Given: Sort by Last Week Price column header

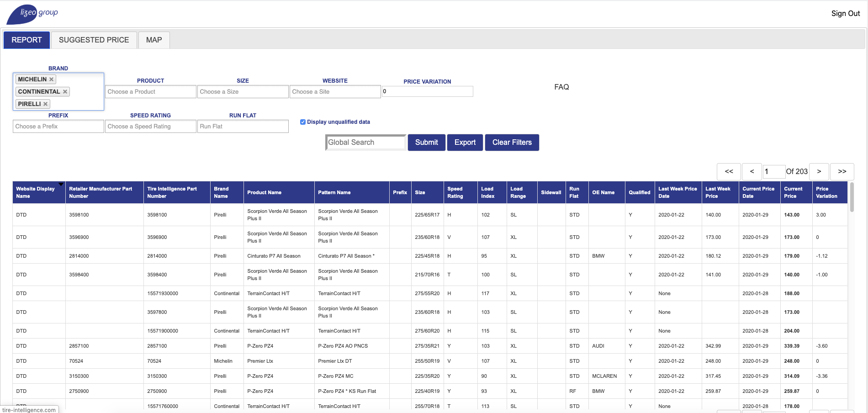Looking at the screenshot, I should click(720, 193).
